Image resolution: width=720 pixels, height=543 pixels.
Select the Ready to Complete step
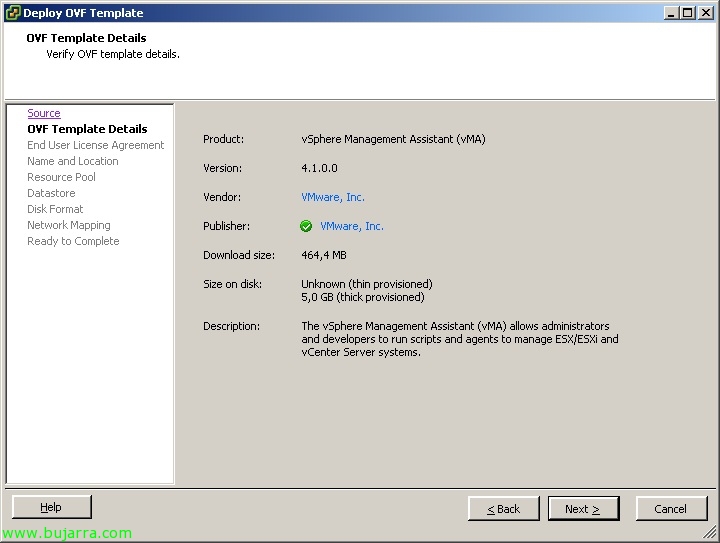pos(73,241)
